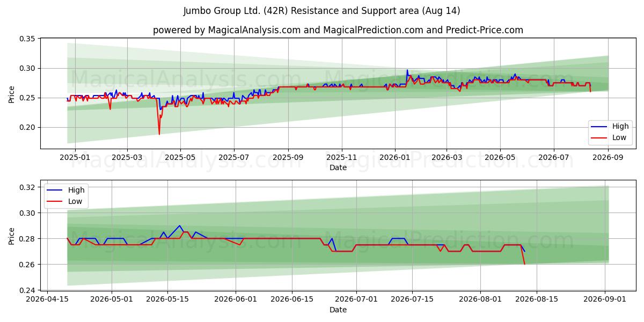Click the '2026-04-15' date tick
This screenshot has height=322, width=644.
48,299
